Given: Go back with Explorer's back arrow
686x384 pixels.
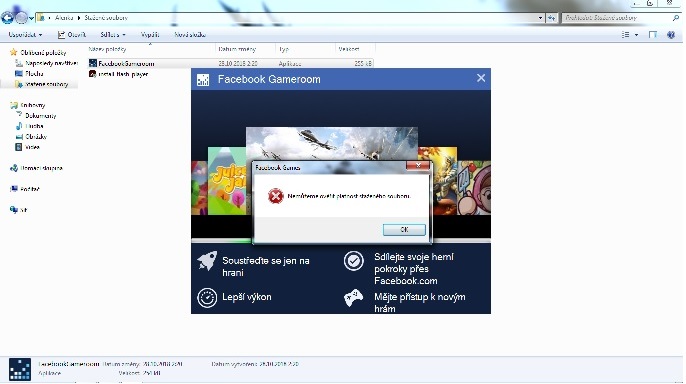Looking at the screenshot, I should [x=7, y=18].
